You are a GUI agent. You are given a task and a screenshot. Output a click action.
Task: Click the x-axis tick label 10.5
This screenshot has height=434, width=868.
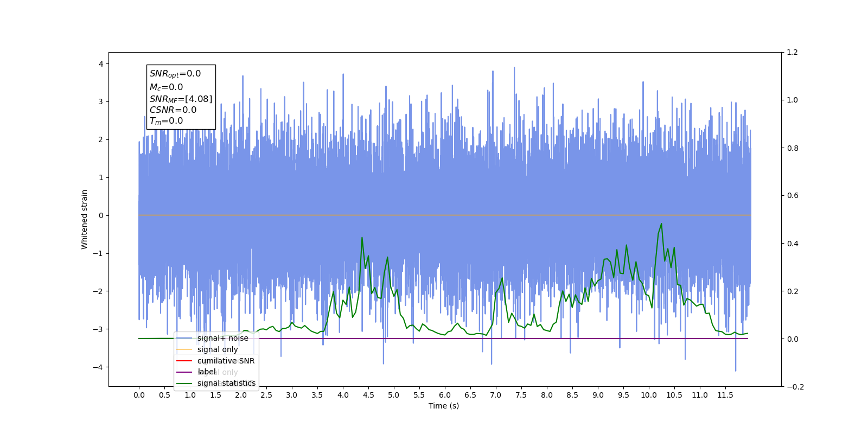click(674, 395)
